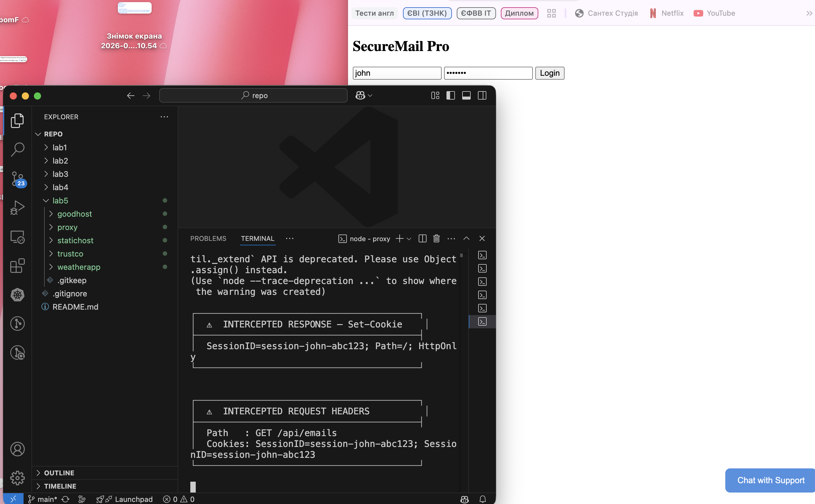815x504 pixels.
Task: Open Copilot chat menu in title bar
Action: (x=364, y=96)
